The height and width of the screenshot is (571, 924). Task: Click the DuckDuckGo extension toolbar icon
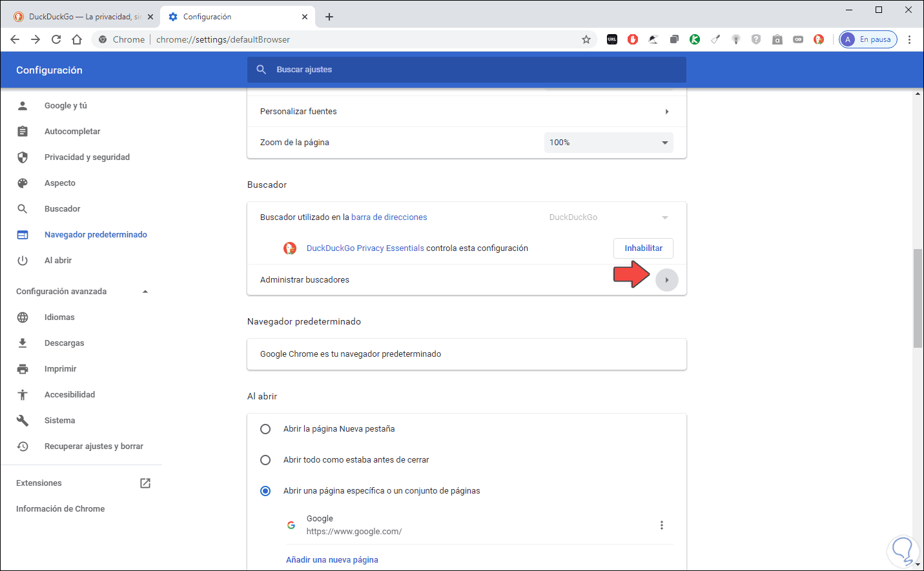pos(819,39)
